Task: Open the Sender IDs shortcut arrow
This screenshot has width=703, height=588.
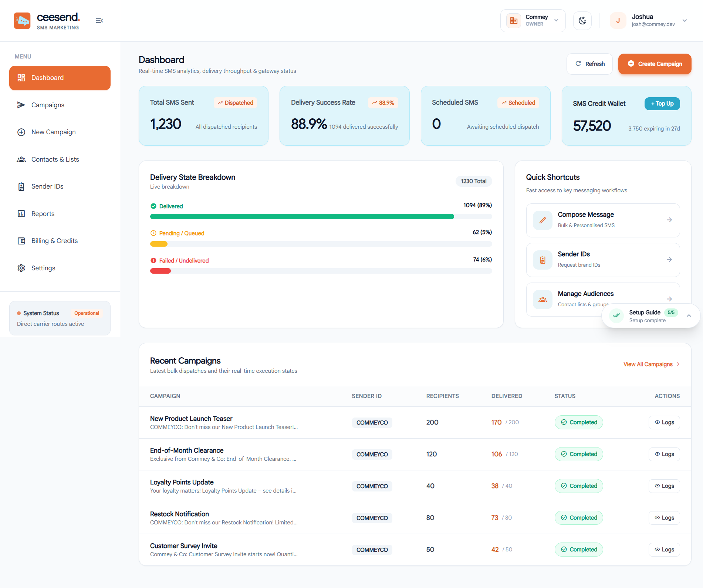Action: (669, 260)
